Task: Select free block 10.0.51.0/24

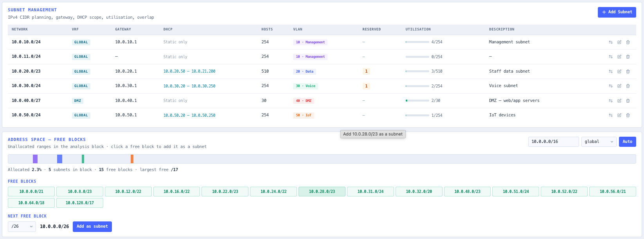Action: (516, 191)
